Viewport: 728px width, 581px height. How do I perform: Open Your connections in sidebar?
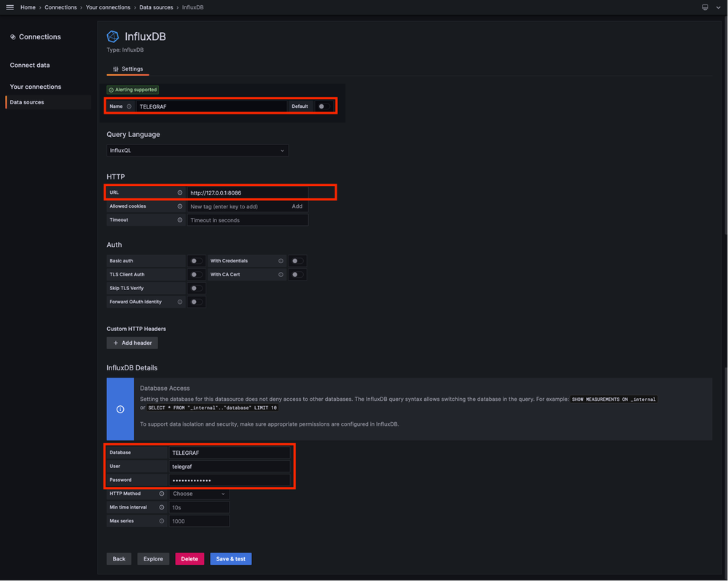pos(35,87)
